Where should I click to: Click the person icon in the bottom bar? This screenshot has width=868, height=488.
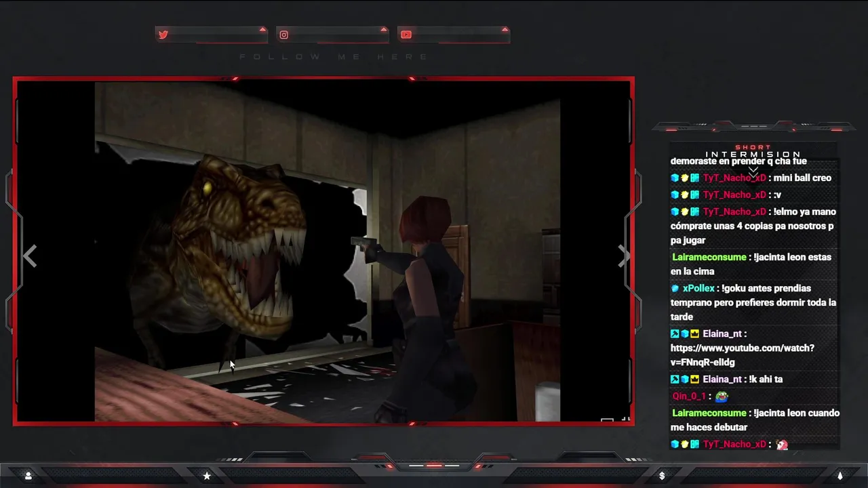point(28,476)
